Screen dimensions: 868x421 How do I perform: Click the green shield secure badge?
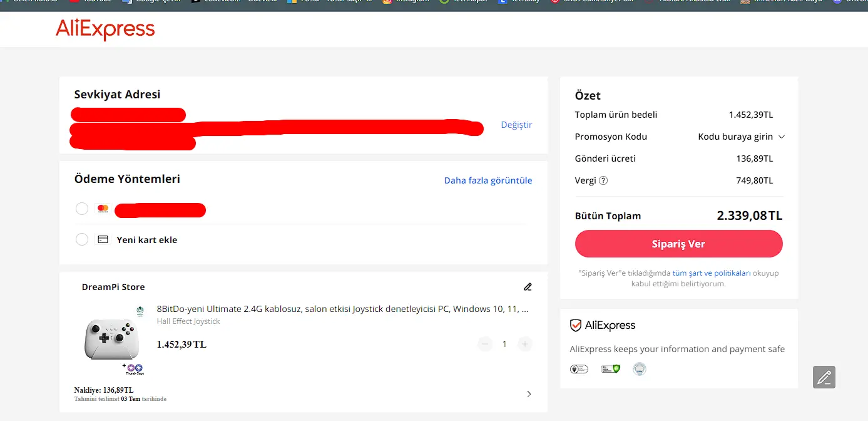click(611, 369)
